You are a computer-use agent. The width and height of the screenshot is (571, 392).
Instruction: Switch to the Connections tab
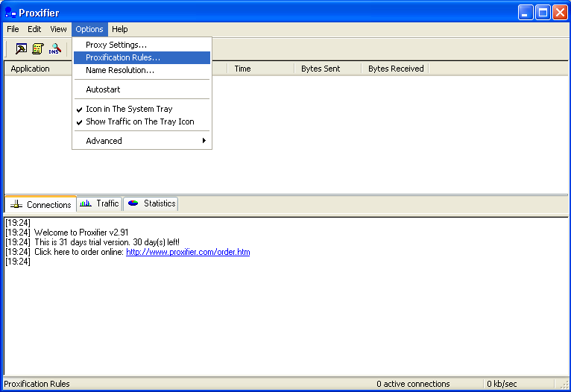point(40,204)
